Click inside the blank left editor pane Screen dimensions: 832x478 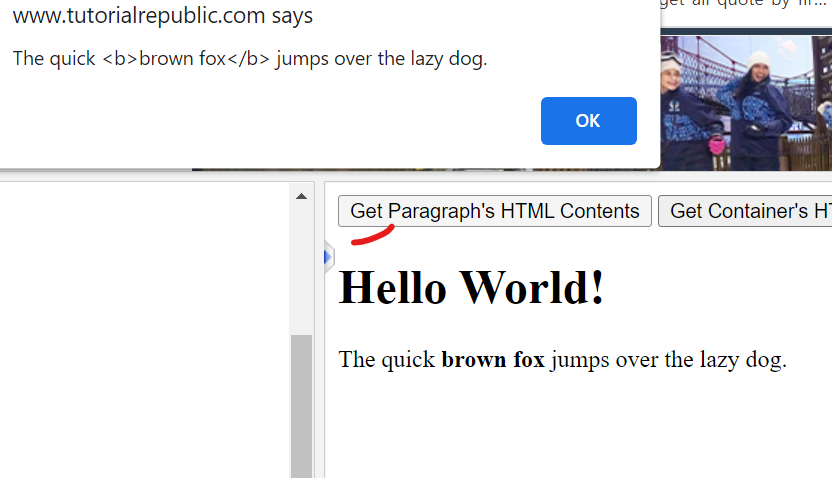tap(145, 330)
